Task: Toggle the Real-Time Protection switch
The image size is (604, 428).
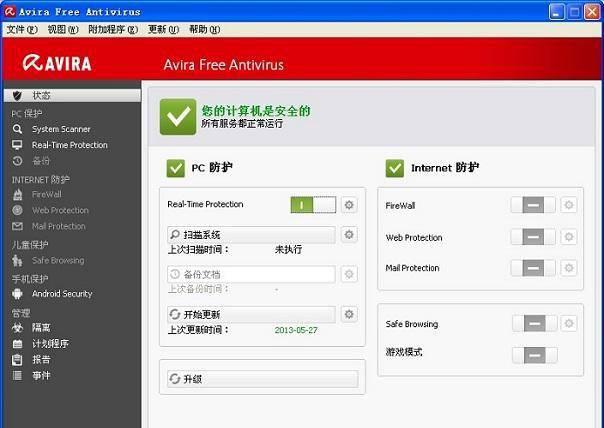Action: click(313, 205)
